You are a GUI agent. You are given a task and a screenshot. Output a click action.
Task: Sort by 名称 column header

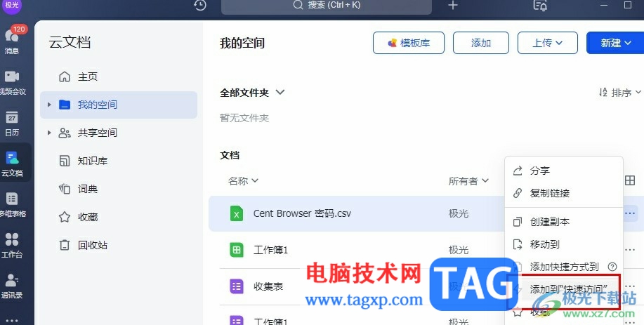point(243,180)
